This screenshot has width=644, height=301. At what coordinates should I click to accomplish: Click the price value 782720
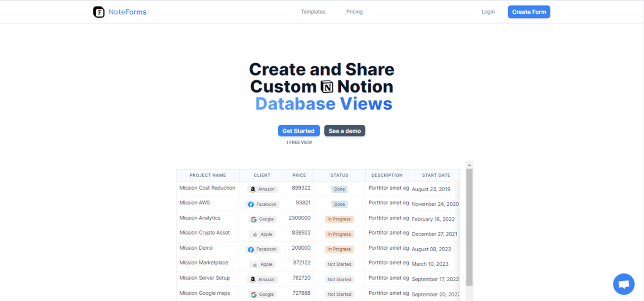302,278
